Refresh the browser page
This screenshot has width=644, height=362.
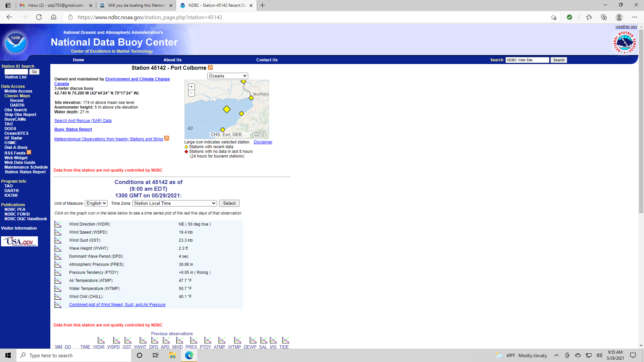tap(39, 17)
